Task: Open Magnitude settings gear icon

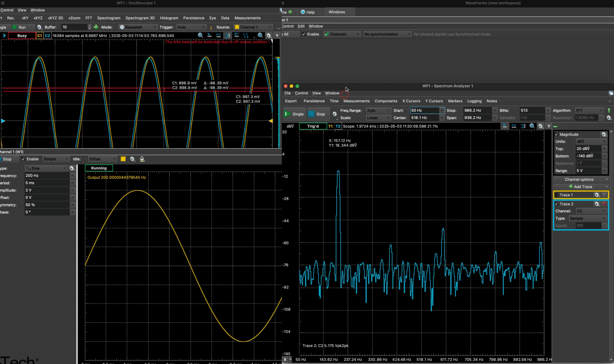Action: point(604,134)
